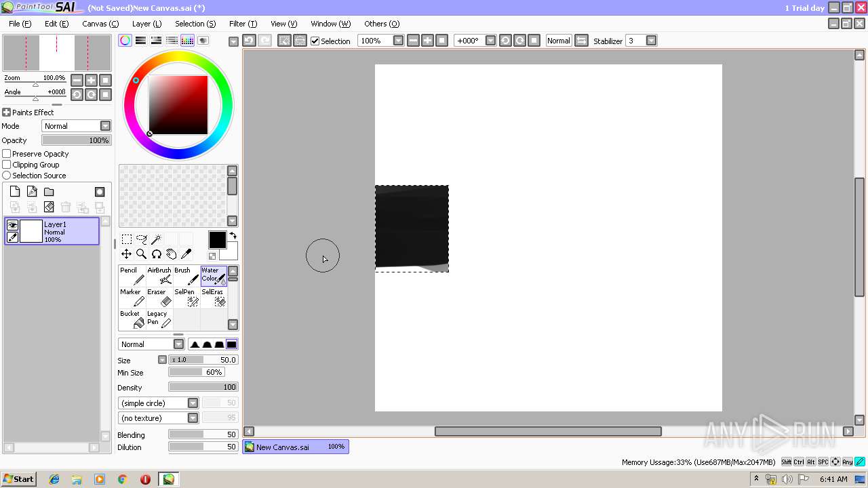Toggle the swatches panel
868x488 pixels.
coord(187,41)
